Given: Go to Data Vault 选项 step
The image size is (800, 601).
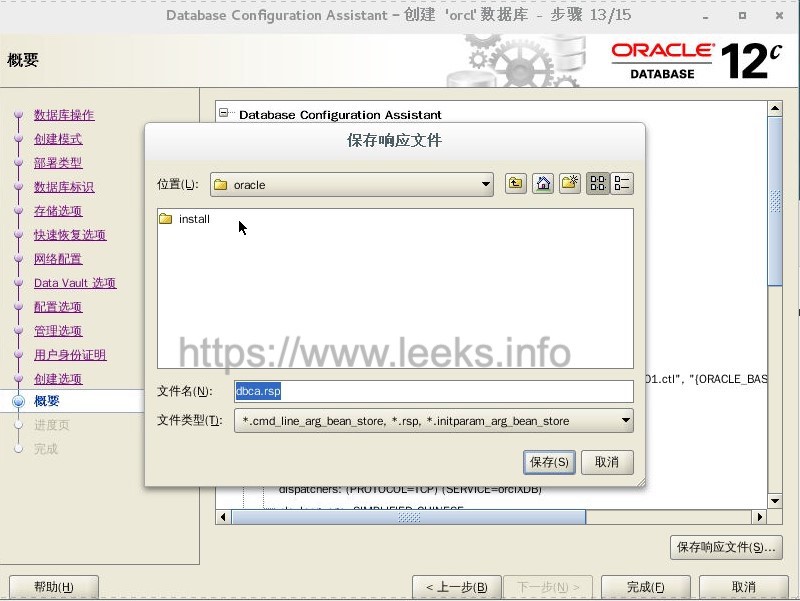Looking at the screenshot, I should pos(75,283).
